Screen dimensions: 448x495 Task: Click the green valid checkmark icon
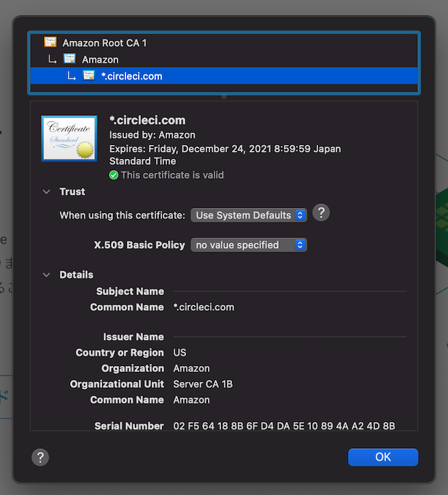[114, 175]
